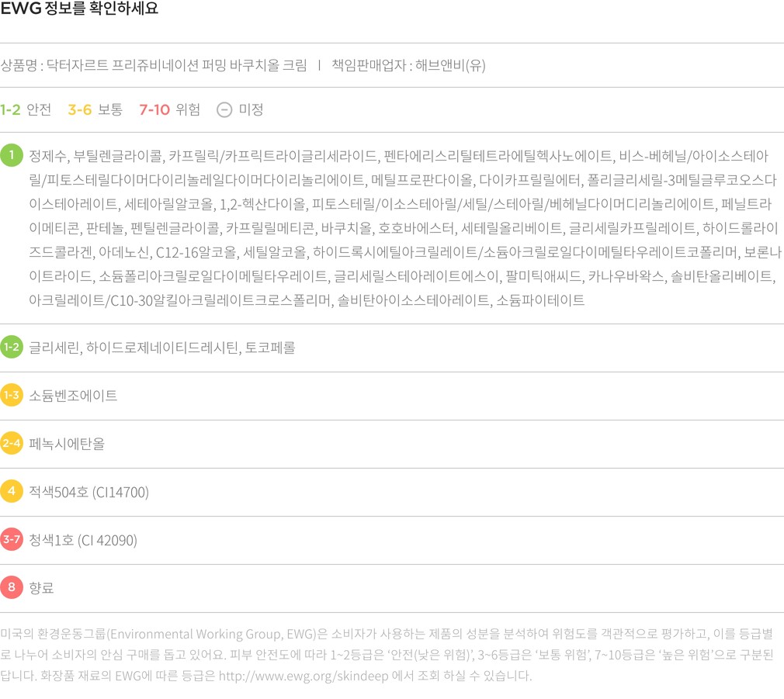The height and width of the screenshot is (699, 784).
Task: Click the green 1-2 grade badge
Action: [12, 347]
